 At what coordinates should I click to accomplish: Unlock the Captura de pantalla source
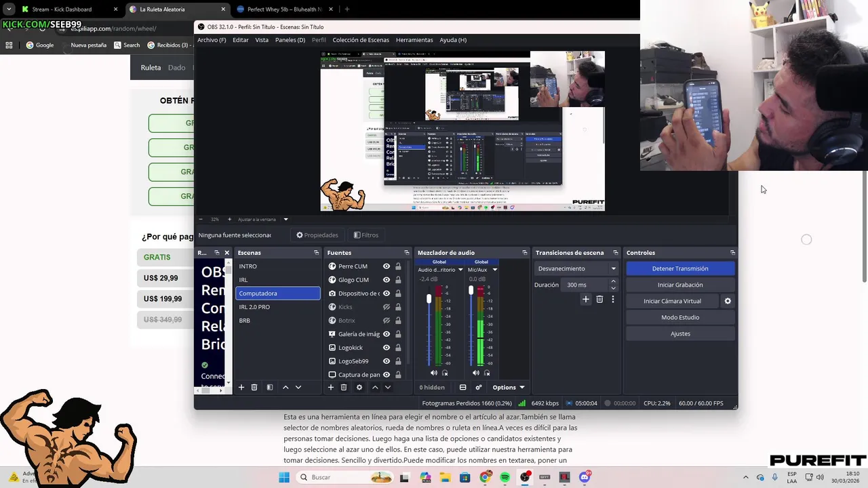[398, 375]
